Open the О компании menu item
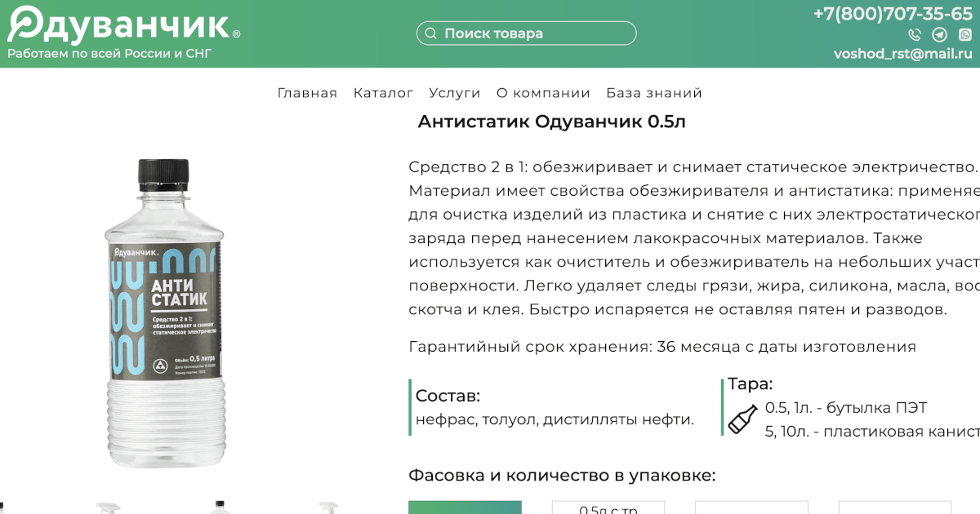980x514 pixels. tap(543, 93)
